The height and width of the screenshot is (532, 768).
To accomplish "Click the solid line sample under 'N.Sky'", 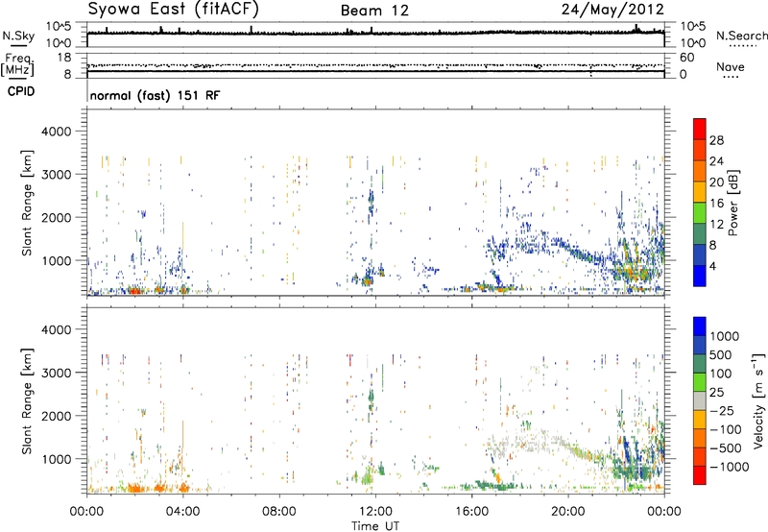I will [17, 45].
